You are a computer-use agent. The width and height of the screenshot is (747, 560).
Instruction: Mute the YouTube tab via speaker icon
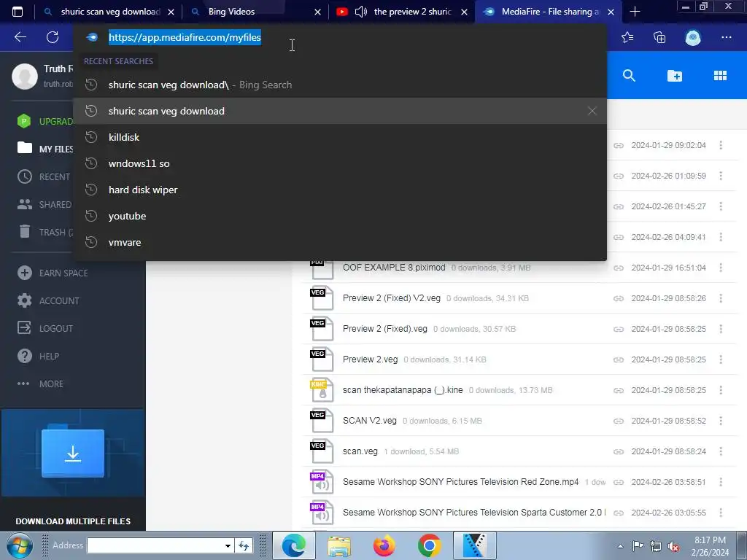coord(360,12)
